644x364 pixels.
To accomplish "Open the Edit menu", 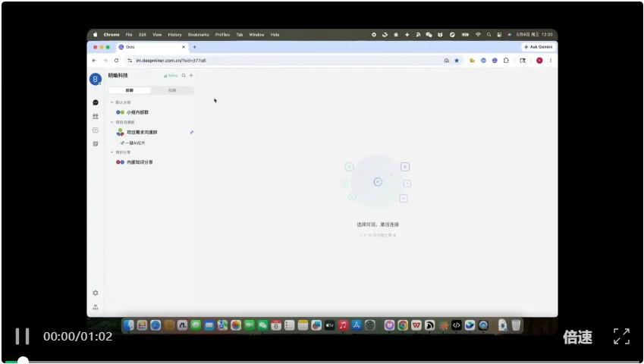I will pos(143,35).
